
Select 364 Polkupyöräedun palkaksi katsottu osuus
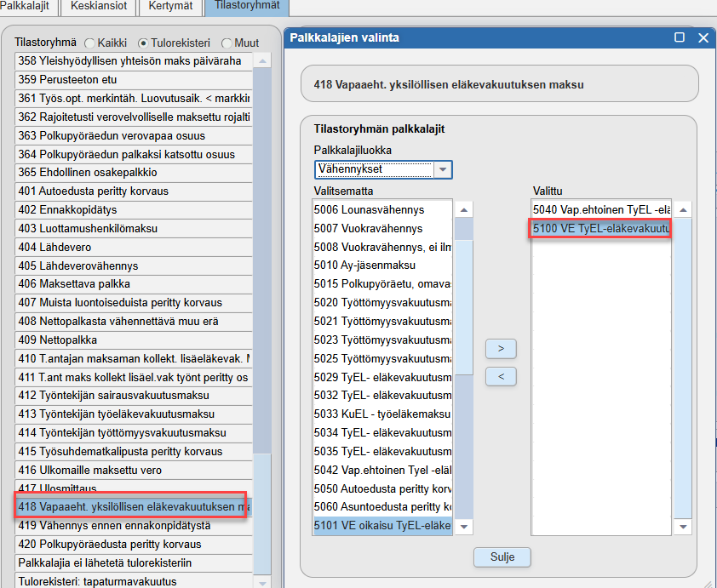click(134, 154)
